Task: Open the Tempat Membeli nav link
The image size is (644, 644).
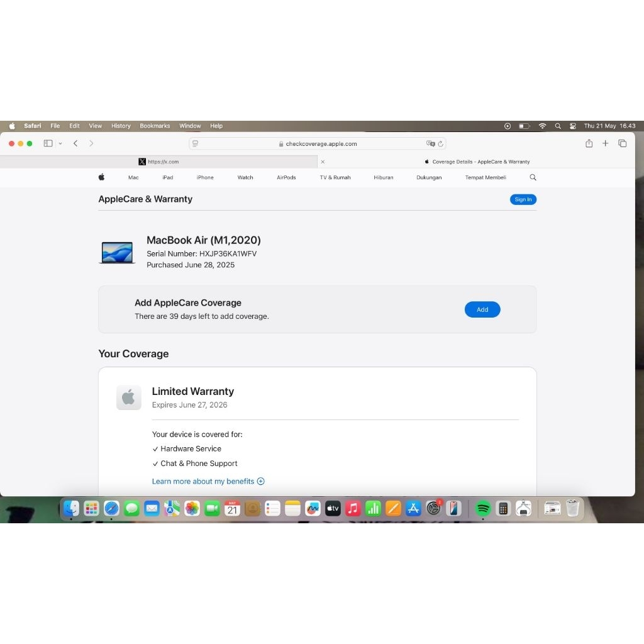Action: [x=486, y=177]
